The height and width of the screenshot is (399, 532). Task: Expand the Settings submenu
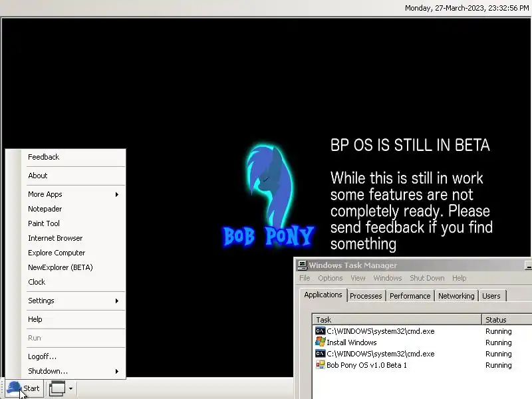74,301
